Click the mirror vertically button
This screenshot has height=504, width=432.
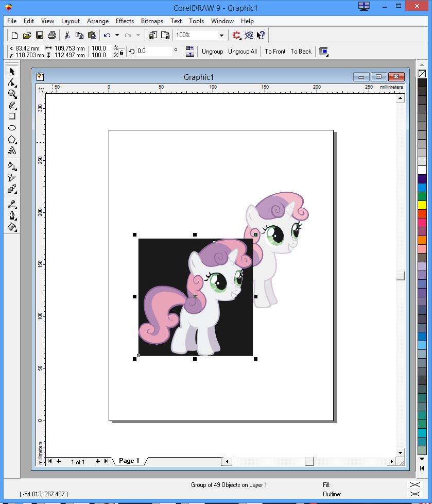click(x=190, y=55)
